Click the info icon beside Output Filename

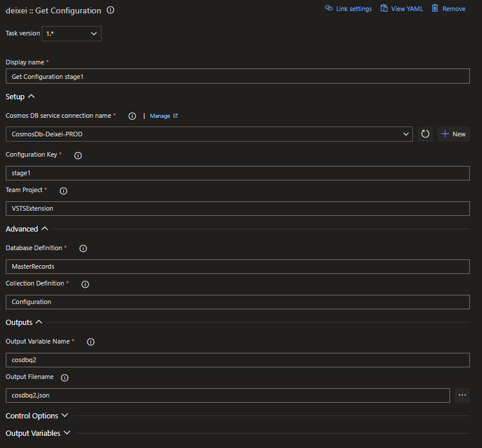64,378
